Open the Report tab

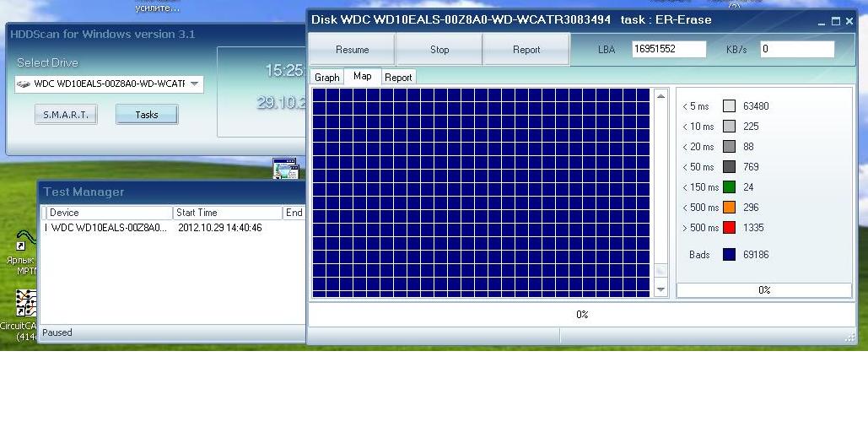(398, 78)
